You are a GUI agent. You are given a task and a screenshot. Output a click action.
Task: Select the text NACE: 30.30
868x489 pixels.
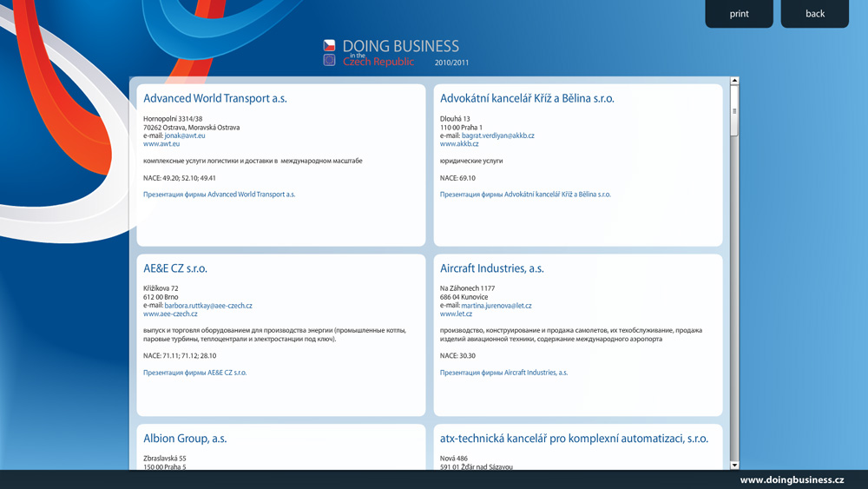[457, 356]
